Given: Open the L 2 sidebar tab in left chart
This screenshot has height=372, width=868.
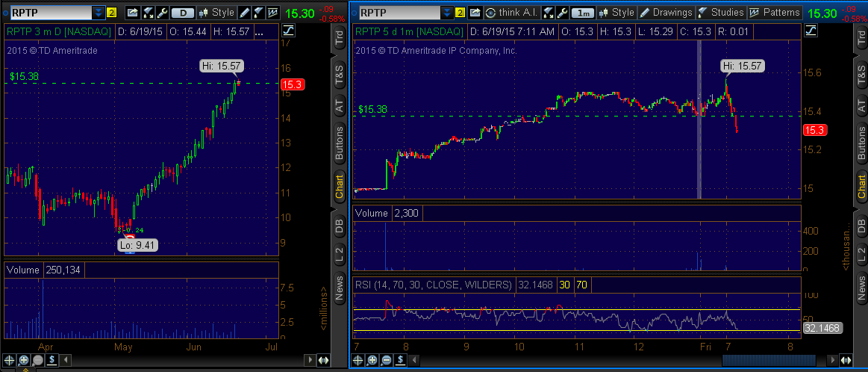Looking at the screenshot, I should (x=340, y=253).
